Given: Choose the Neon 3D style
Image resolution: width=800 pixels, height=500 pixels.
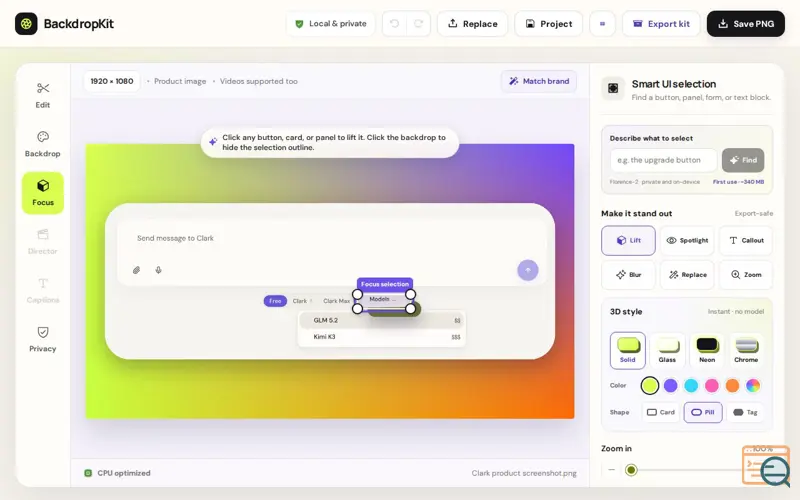Looking at the screenshot, I should 707,350.
